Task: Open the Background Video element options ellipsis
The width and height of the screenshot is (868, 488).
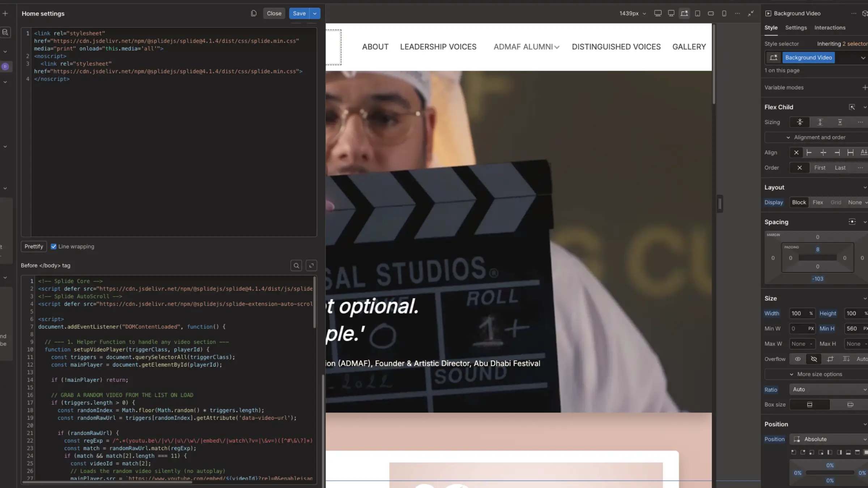Action: pyautogui.click(x=854, y=13)
